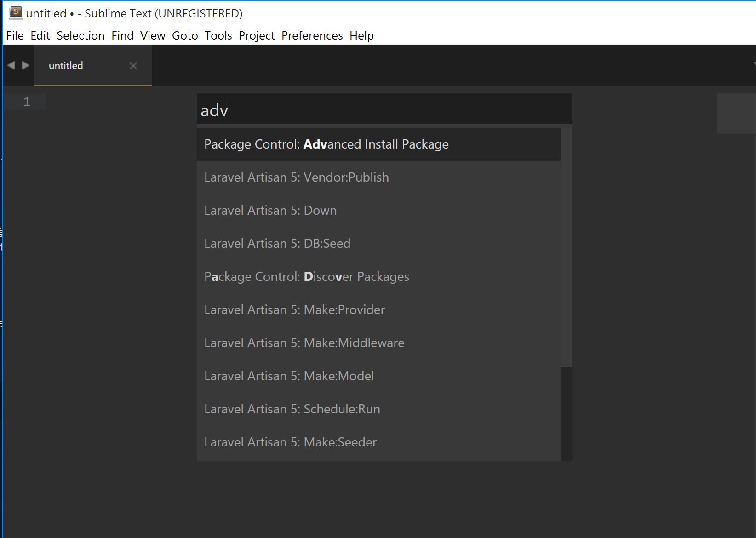Open the Find menu
Screen dimensions: 756x538
(122, 35)
